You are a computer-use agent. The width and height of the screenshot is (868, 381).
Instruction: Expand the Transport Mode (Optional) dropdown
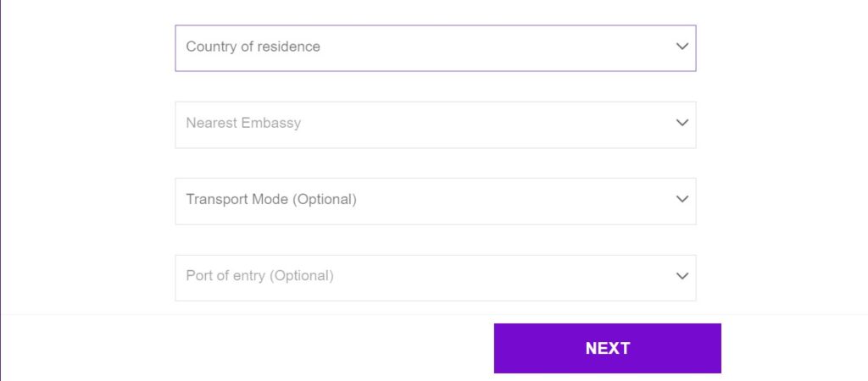[x=435, y=201]
